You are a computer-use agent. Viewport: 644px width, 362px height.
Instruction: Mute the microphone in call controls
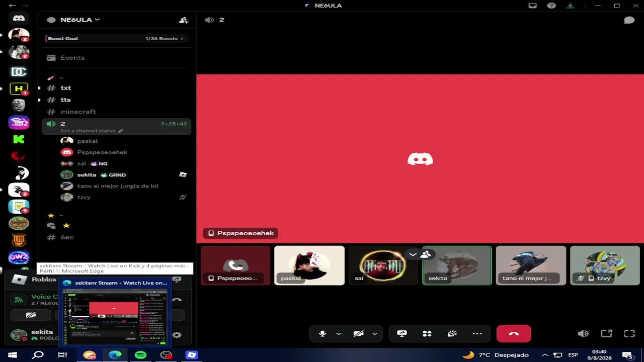tap(323, 333)
